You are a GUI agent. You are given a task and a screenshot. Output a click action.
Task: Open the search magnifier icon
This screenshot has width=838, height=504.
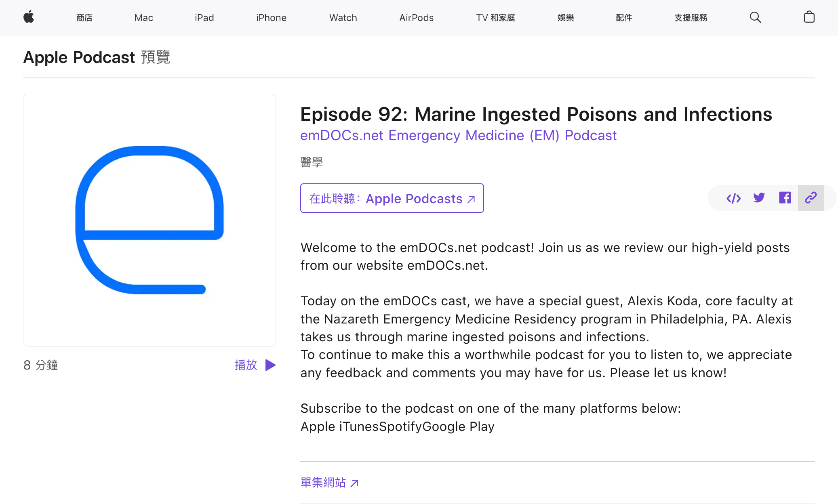click(755, 17)
